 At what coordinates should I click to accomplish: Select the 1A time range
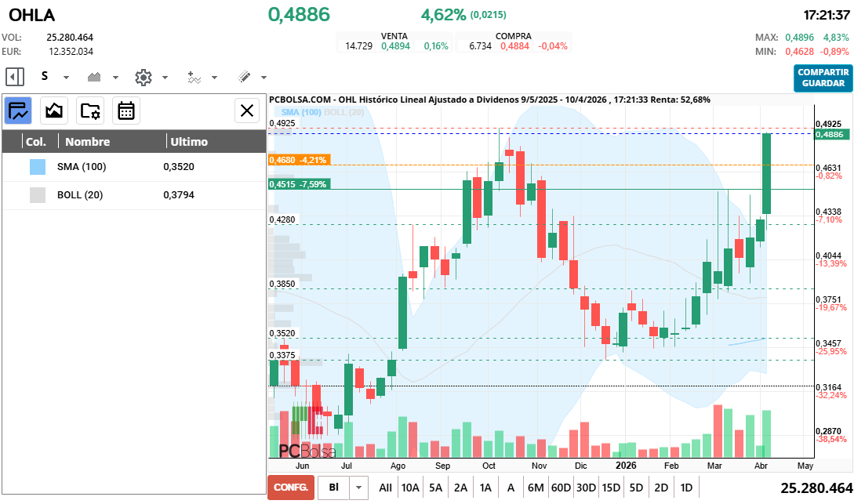click(485, 488)
